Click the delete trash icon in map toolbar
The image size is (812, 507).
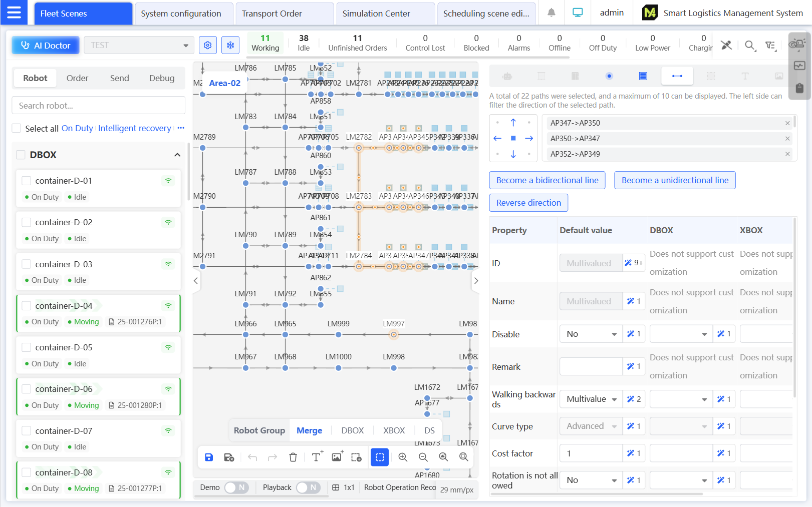pyautogui.click(x=293, y=457)
